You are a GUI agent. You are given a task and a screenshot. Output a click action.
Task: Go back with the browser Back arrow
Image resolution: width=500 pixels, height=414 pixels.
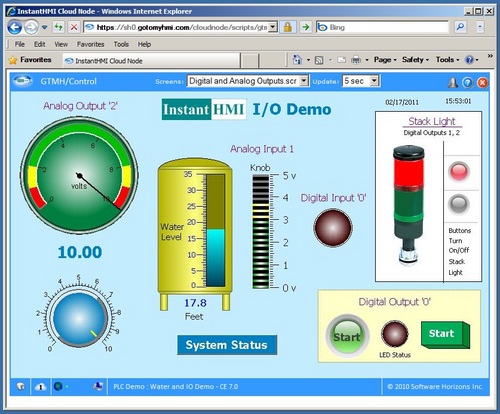tap(15, 27)
